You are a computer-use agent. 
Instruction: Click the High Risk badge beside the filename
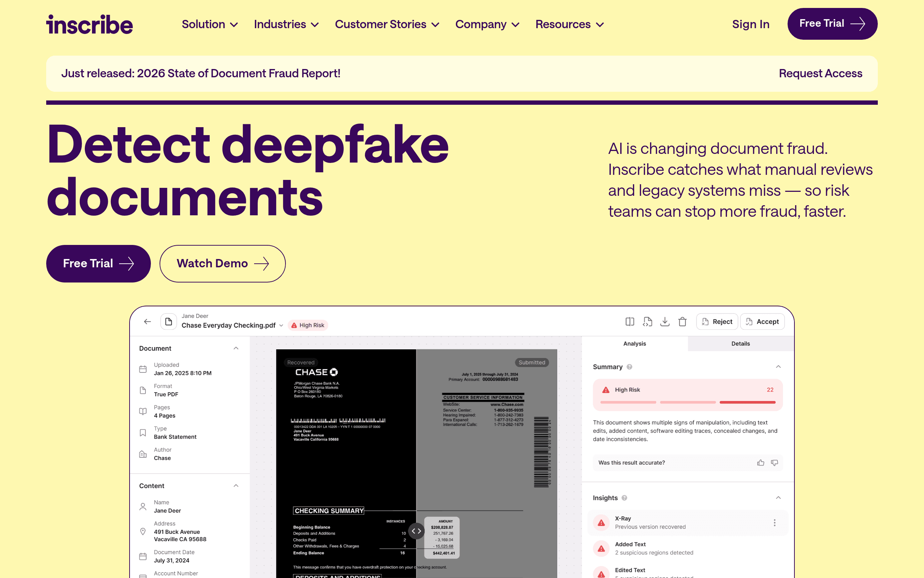click(308, 325)
